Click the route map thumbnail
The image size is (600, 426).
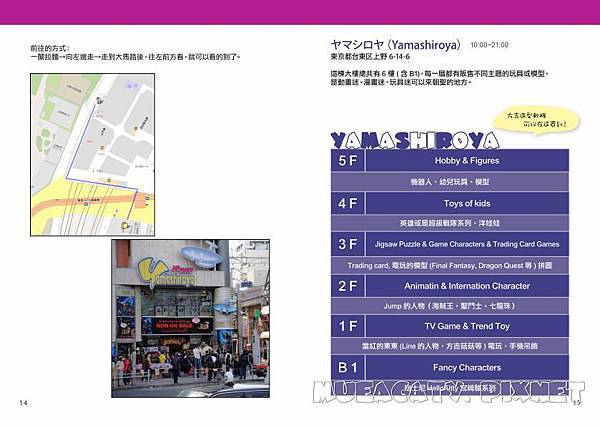(93, 155)
